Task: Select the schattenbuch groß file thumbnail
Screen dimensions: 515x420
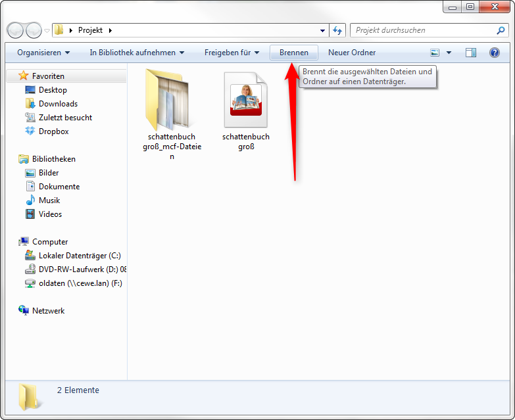Action: (x=246, y=100)
